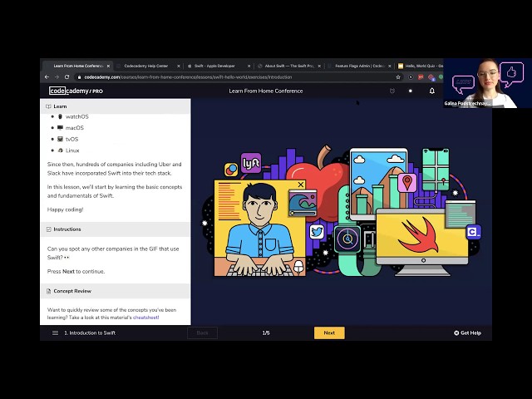Click the Swift bird logo on monitor
532x399 pixels.
pos(419,235)
